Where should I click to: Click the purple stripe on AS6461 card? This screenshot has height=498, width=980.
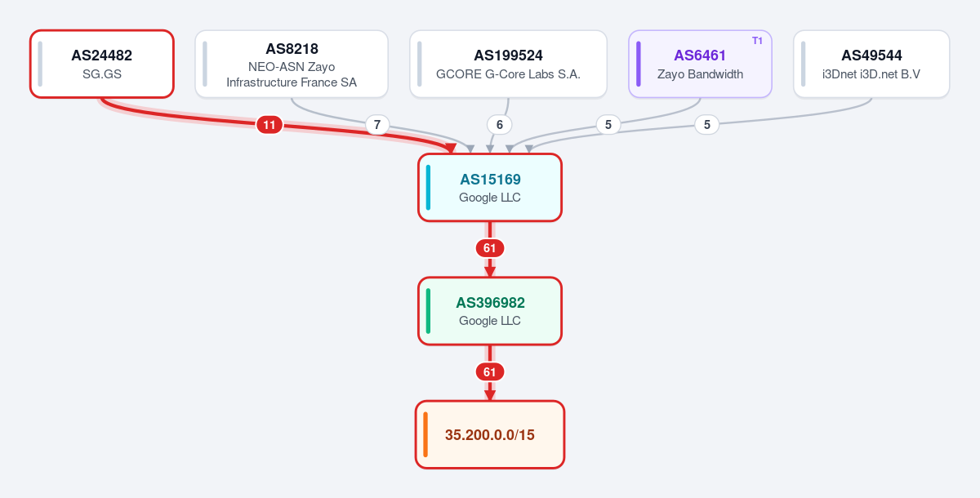[x=639, y=64]
